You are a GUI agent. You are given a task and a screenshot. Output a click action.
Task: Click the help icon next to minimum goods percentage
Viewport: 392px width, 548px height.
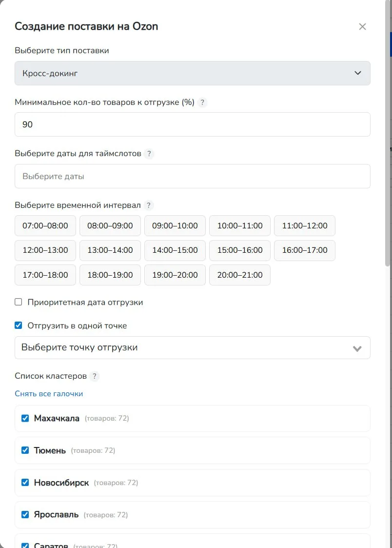coord(202,102)
